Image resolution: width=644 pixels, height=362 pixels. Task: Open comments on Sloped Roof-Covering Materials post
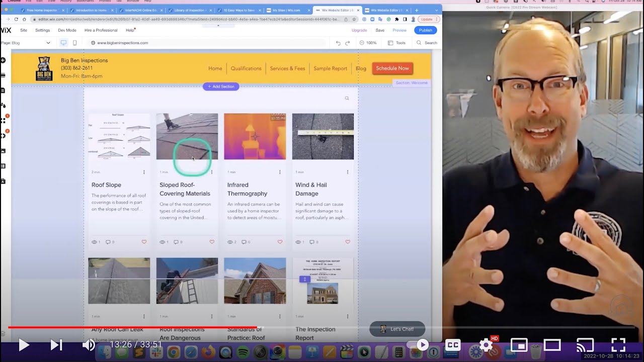(x=179, y=242)
